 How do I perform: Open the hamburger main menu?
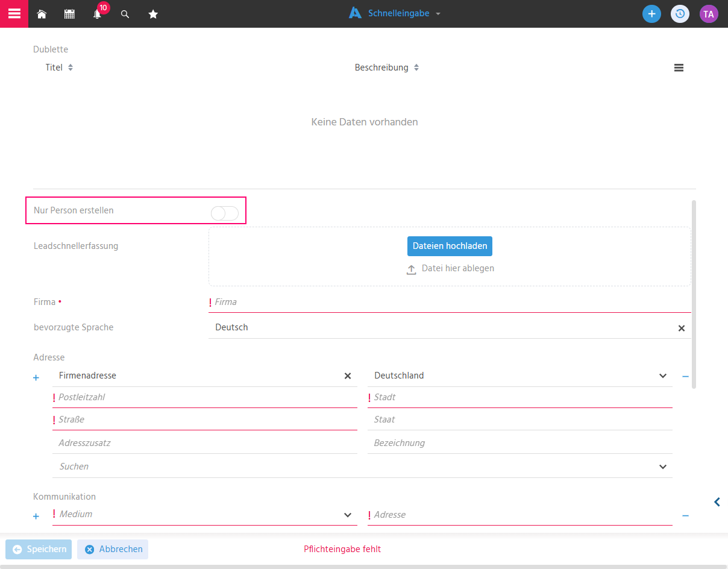coord(14,14)
